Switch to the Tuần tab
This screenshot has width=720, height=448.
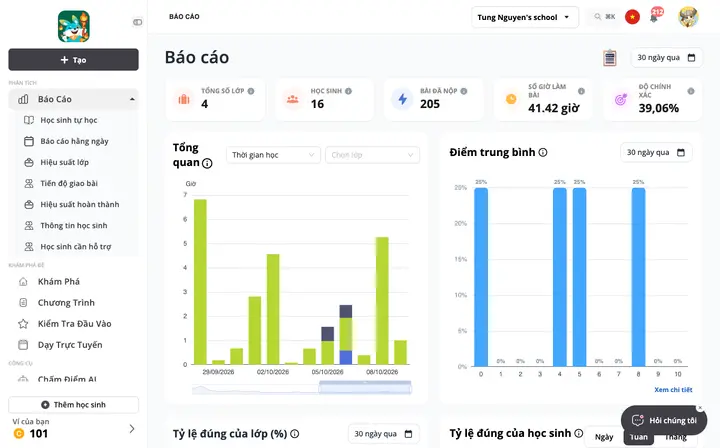639,437
